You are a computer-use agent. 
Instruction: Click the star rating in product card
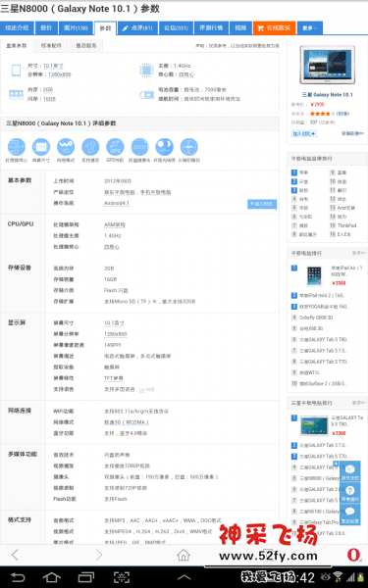click(320, 114)
